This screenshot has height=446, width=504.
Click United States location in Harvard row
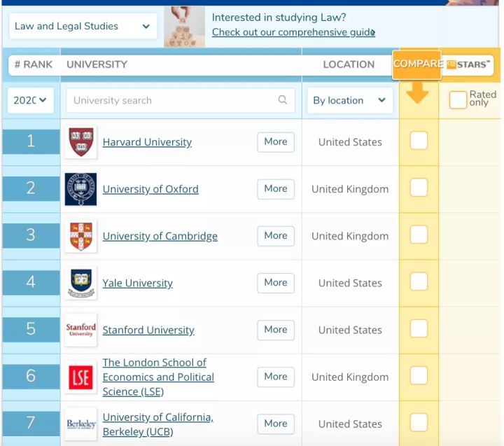350,142
